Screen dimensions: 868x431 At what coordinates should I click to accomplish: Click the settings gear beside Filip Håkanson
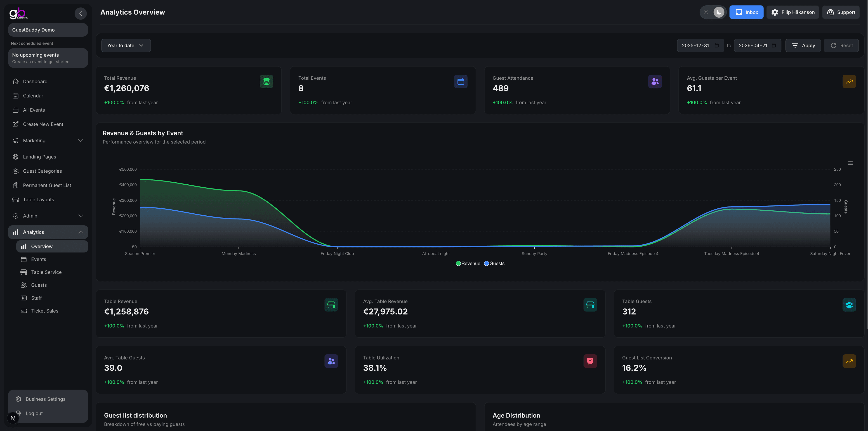click(x=775, y=12)
